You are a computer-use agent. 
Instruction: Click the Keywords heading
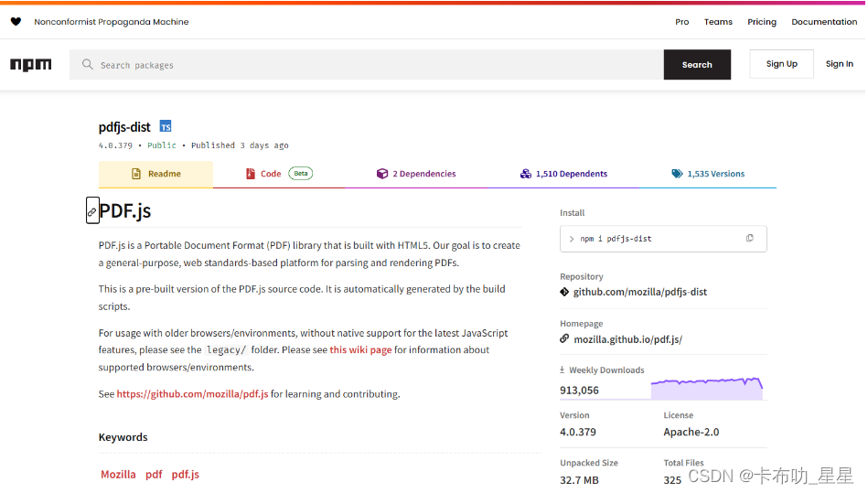point(123,437)
